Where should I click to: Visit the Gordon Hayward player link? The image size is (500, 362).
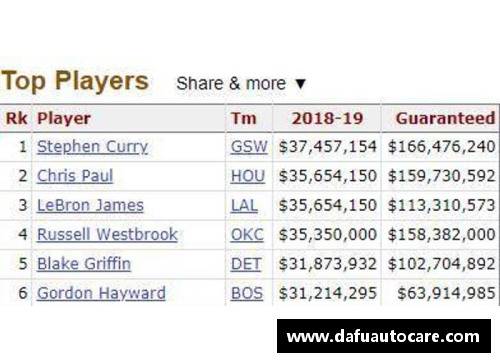[x=101, y=293]
